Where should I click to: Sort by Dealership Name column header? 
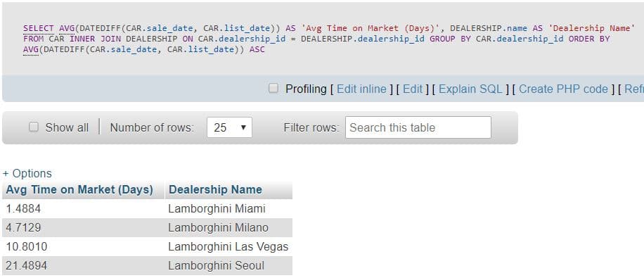point(215,189)
